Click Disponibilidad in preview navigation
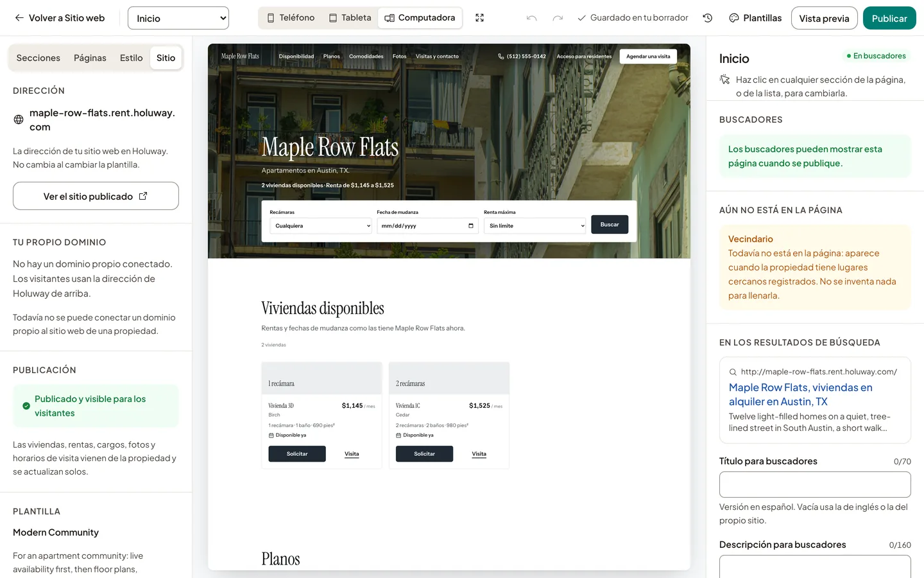The image size is (924, 578). pos(296,57)
